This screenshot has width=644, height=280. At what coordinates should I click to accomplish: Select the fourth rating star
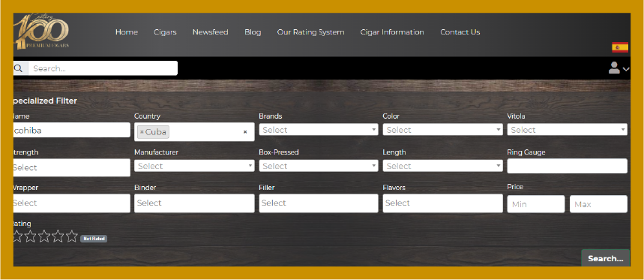pyautogui.click(x=58, y=236)
